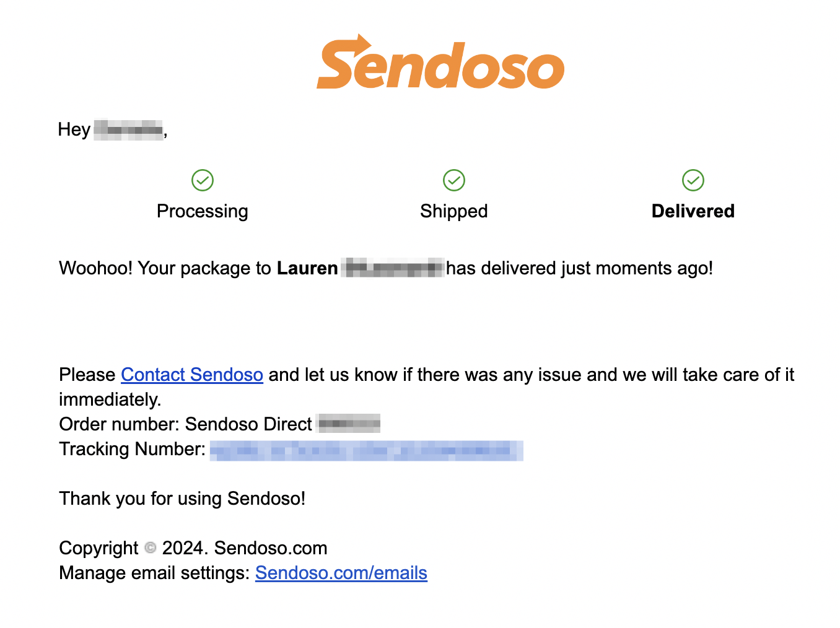
Task: Click the copyright symbol icon
Action: click(x=151, y=547)
